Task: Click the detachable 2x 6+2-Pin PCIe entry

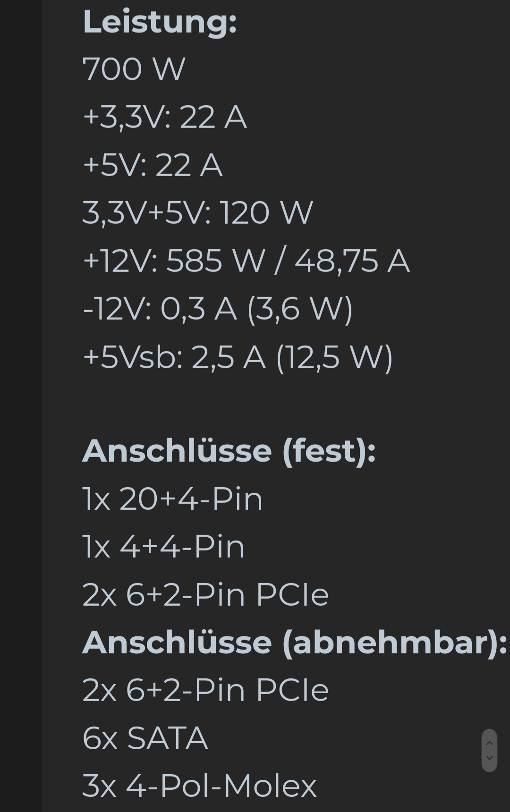Action: coord(205,690)
